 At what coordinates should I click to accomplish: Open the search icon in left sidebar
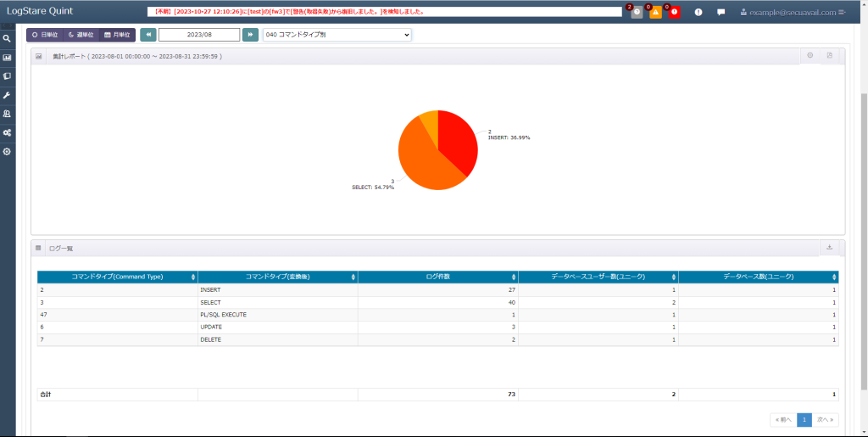[x=7, y=39]
